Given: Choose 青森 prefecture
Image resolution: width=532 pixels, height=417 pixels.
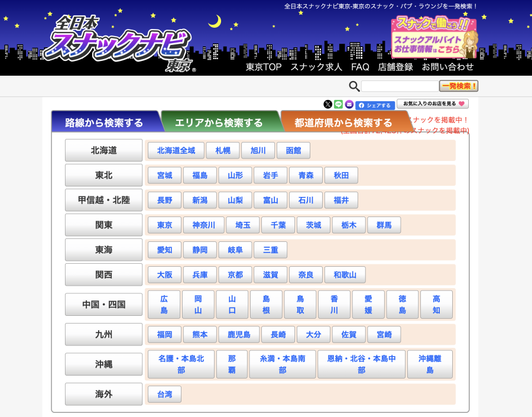Looking at the screenshot, I should 306,175.
